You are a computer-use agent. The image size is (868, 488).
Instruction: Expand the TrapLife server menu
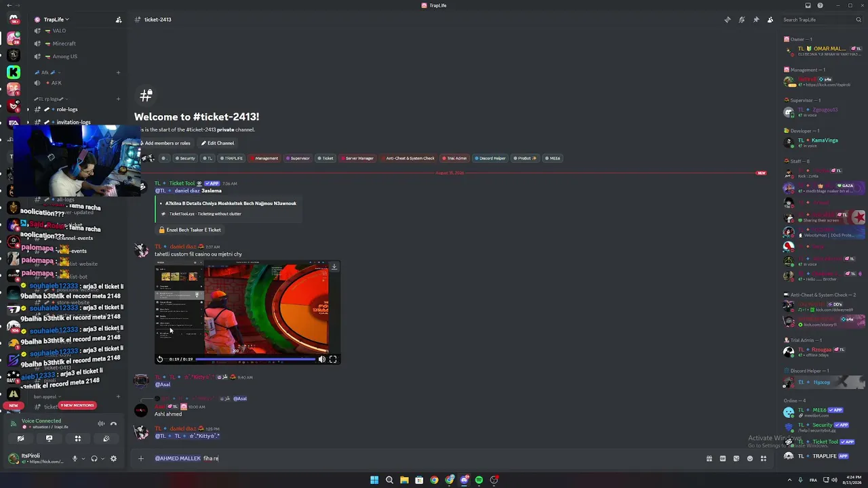[57, 20]
